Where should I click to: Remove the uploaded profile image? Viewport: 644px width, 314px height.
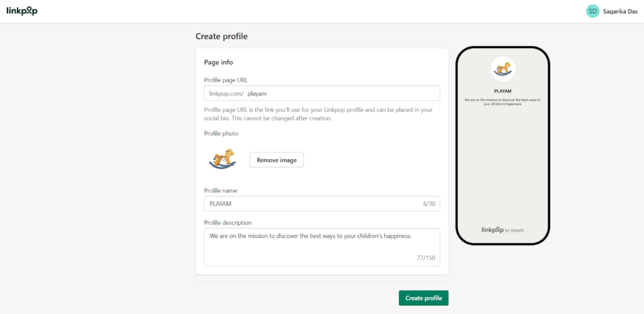tap(277, 160)
